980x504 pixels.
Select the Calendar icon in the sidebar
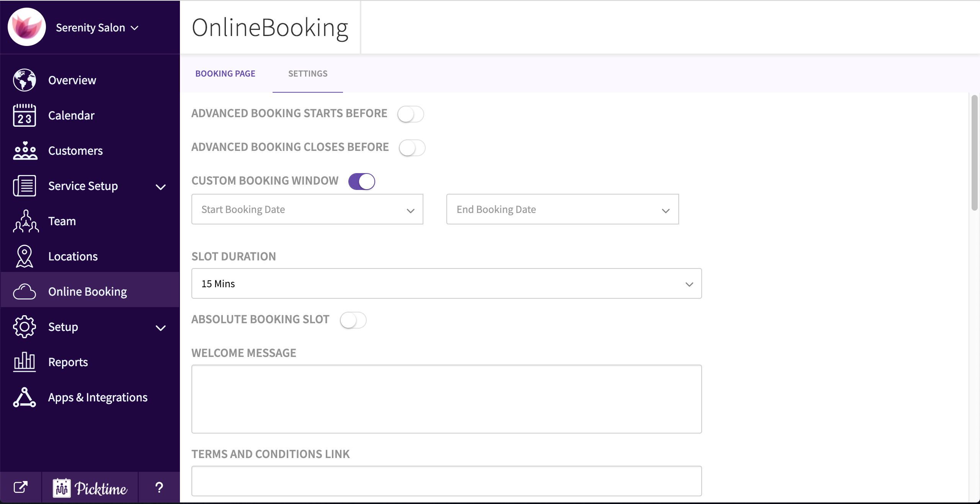coord(24,115)
